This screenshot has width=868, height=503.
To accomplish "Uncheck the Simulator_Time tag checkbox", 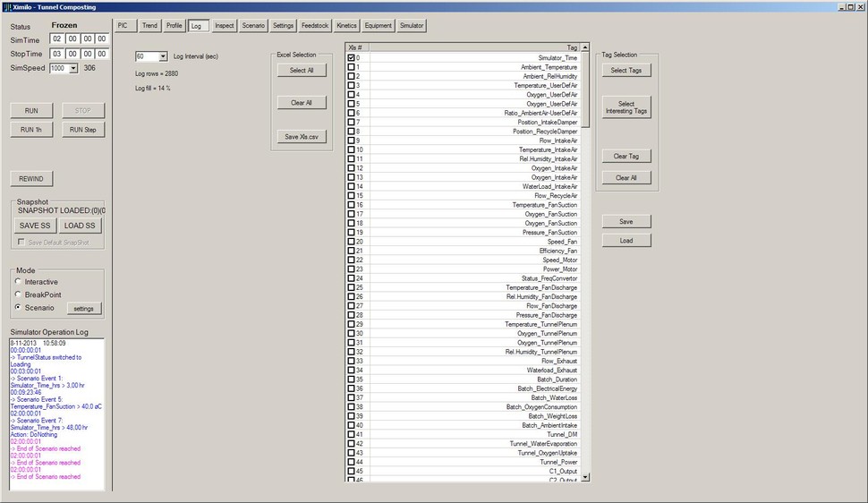I will click(352, 57).
